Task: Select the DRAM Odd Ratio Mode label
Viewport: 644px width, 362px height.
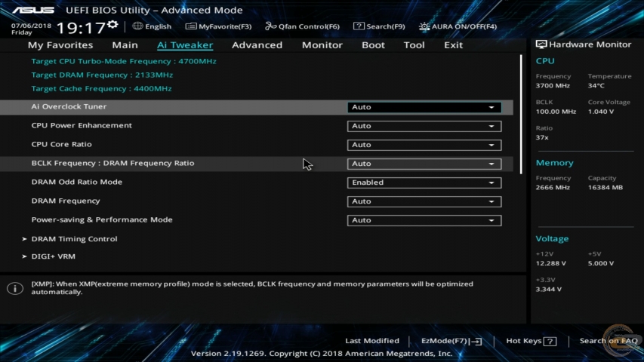Action: (77, 182)
